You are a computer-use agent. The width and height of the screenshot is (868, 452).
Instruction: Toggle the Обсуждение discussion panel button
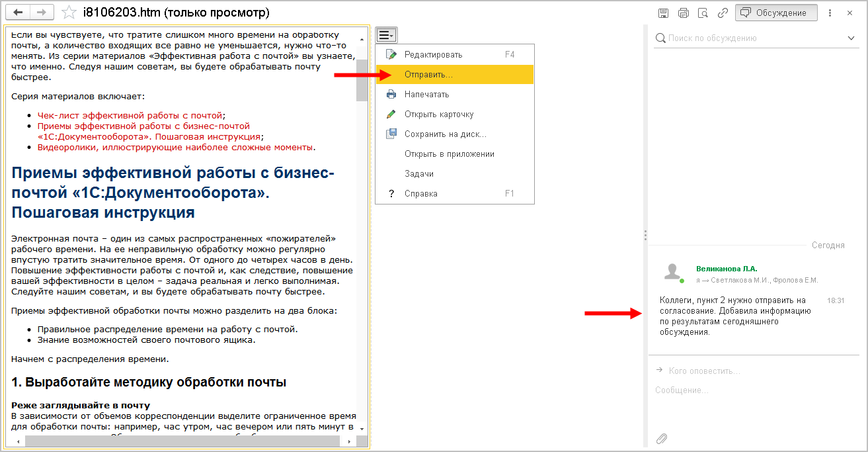pyautogui.click(x=776, y=13)
